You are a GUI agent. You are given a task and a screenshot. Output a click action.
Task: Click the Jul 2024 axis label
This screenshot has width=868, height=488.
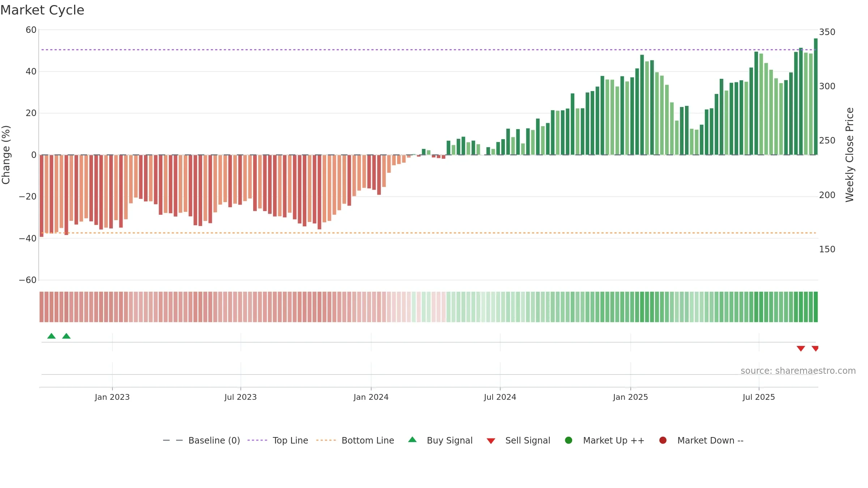coord(500,397)
